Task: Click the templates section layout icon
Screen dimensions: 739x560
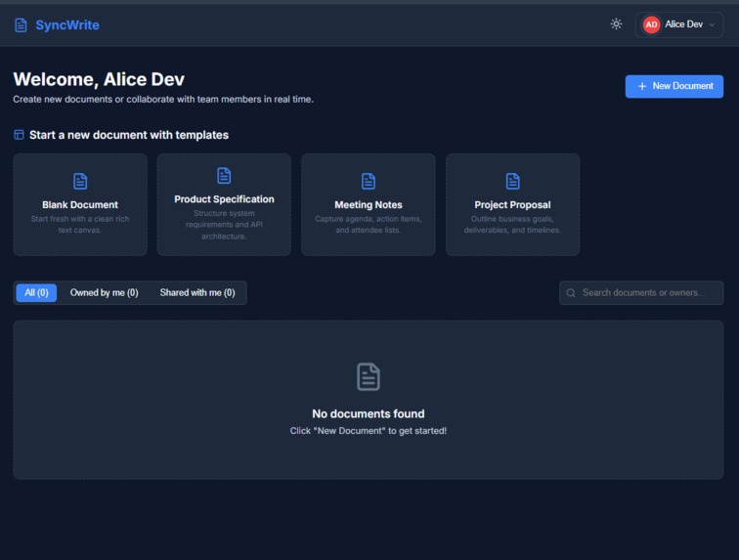Action: coord(19,135)
